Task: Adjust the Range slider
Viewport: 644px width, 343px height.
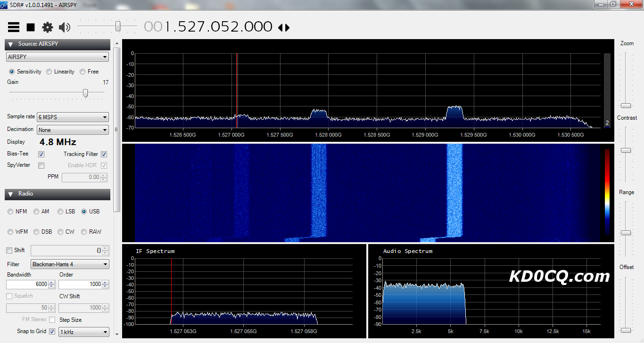Action: click(626, 233)
